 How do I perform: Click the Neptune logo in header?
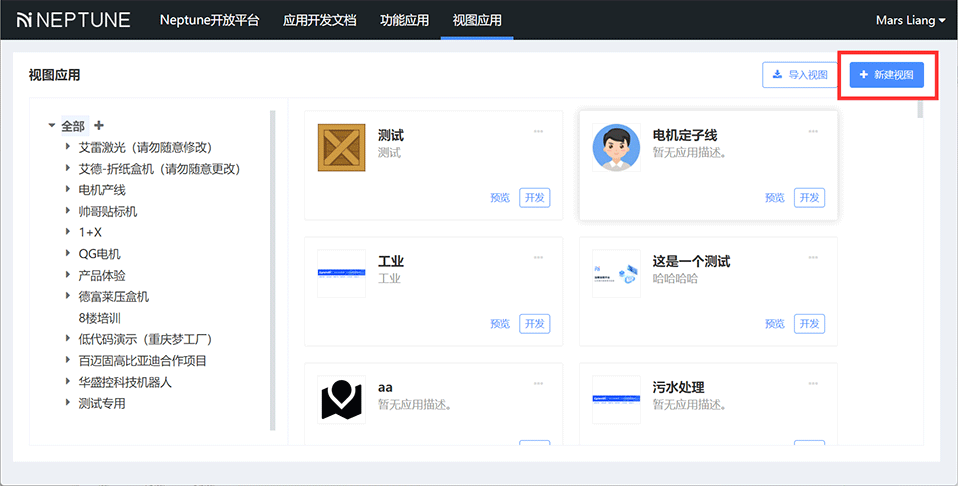click(73, 20)
